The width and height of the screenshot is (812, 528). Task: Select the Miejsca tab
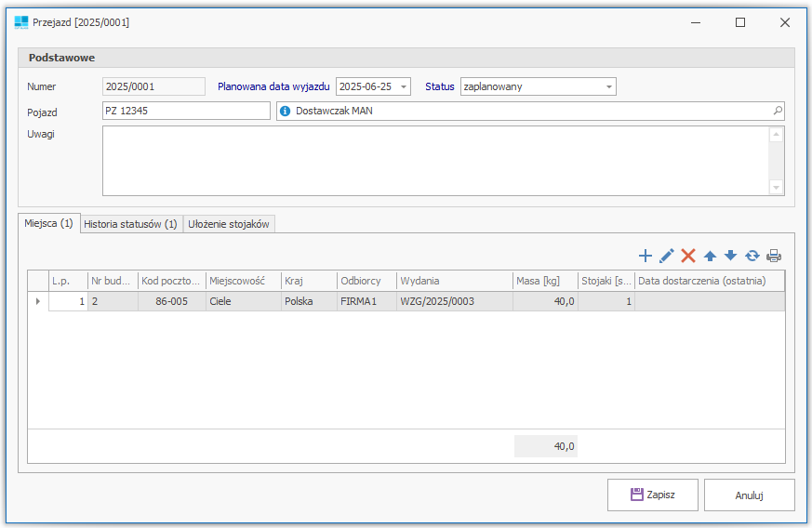click(x=48, y=224)
